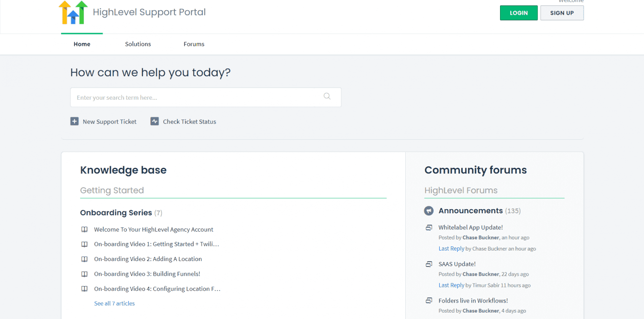Image resolution: width=644 pixels, height=319 pixels.
Task: Click book icon beside On-boarding Video 3
Action: click(x=84, y=274)
